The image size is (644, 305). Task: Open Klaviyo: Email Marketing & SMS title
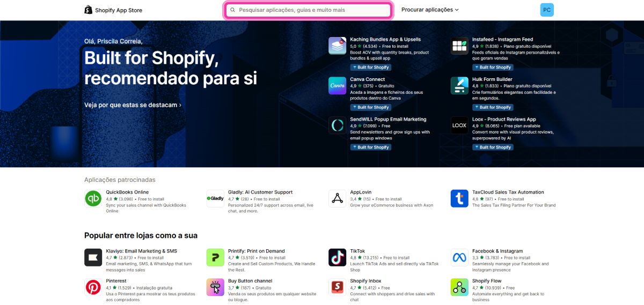[141, 251]
